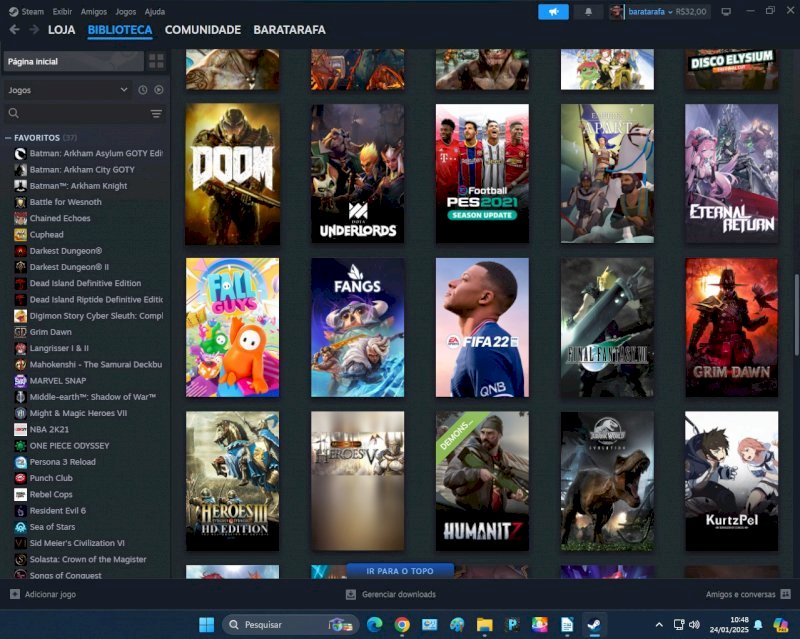The height and width of the screenshot is (639, 800).
Task: Click the library search magnifier icon
Action: click(14, 113)
